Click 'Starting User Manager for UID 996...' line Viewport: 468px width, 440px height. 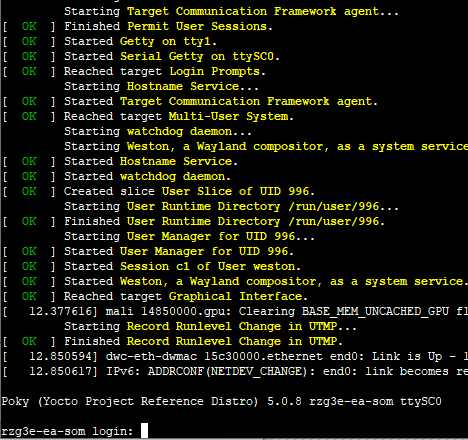coord(189,236)
